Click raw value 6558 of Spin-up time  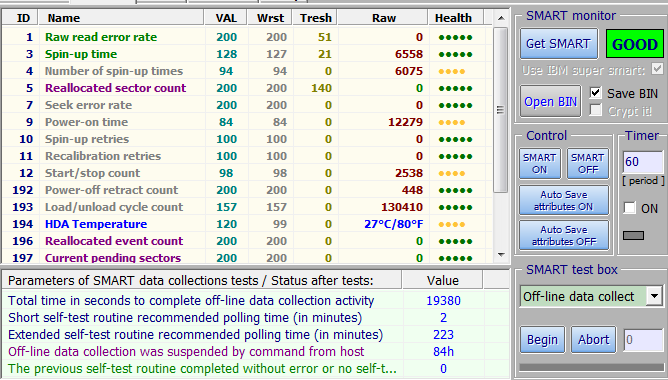[x=409, y=54]
